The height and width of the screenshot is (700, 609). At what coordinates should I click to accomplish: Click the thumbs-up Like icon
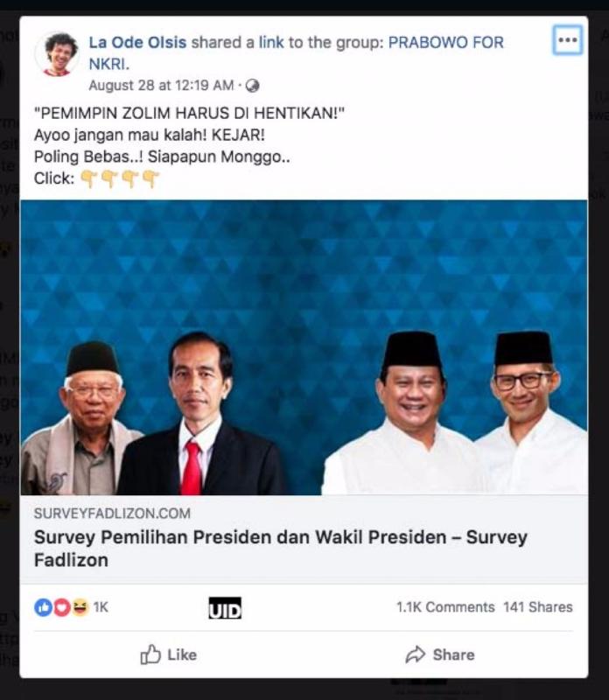(150, 654)
